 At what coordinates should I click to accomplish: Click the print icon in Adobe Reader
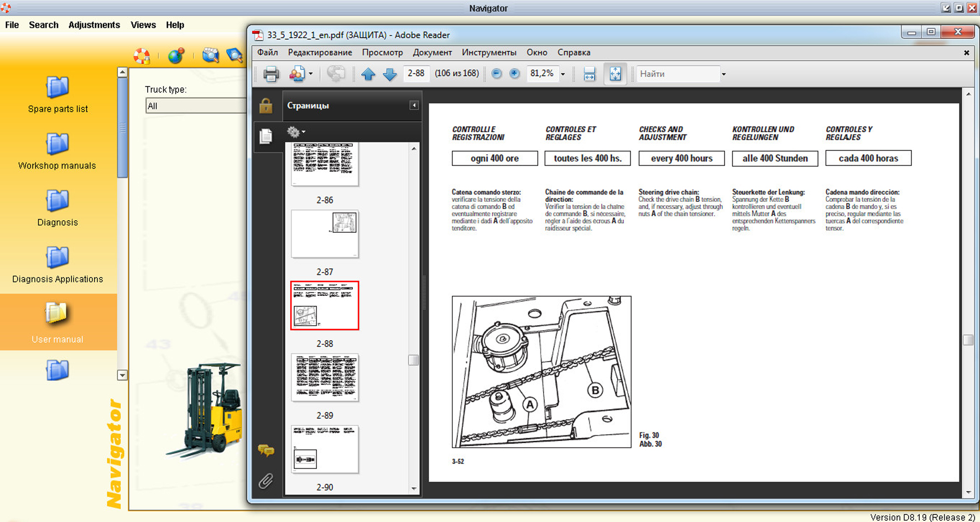click(271, 74)
